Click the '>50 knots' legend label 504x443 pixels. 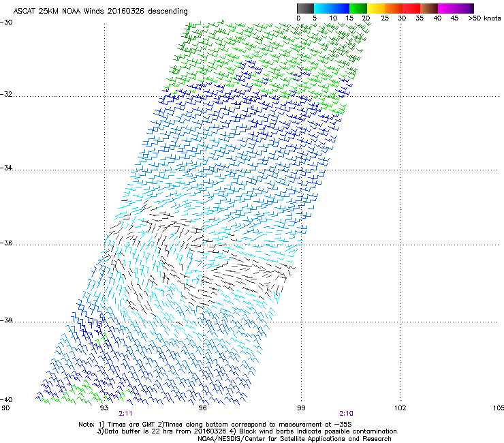484,18
